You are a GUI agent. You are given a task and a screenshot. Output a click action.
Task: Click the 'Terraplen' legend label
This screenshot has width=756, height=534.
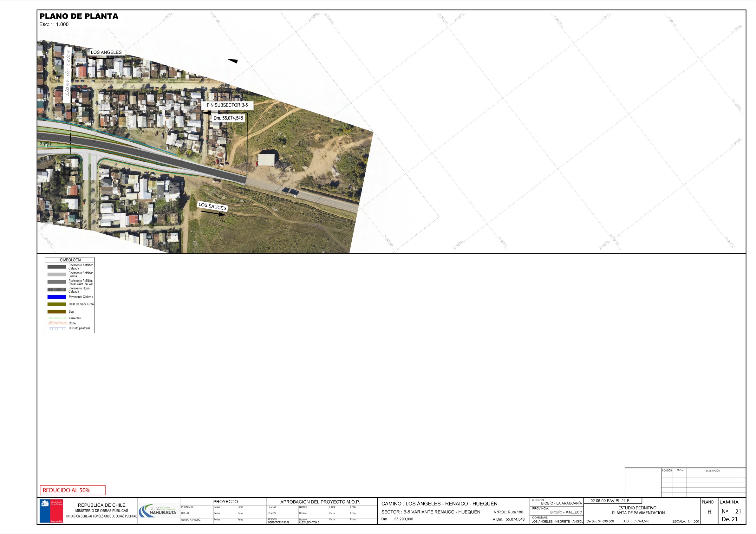pyautogui.click(x=75, y=318)
